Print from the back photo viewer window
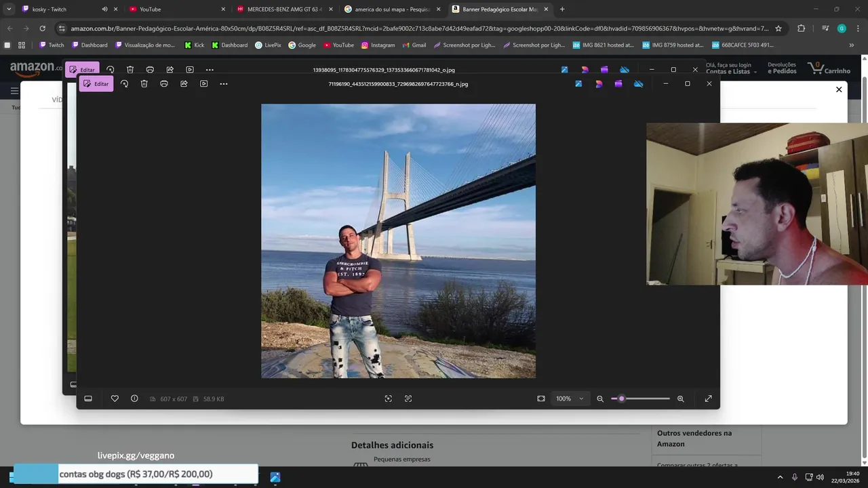Screen dimensions: 868x488 150,70
